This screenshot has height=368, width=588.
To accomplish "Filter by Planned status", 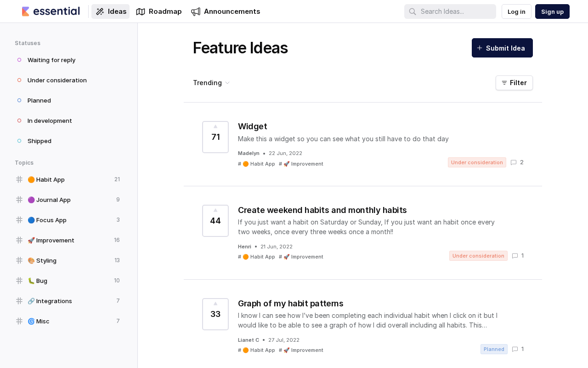I will 39,100.
